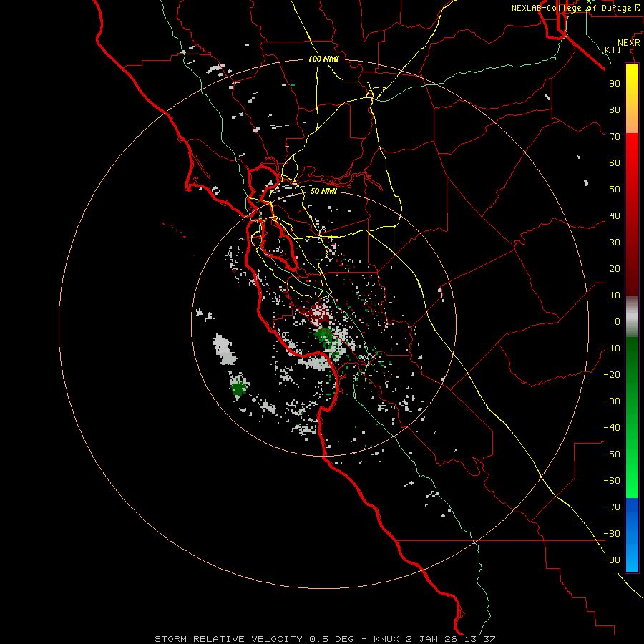
Task: Click the dark red echo cluster near the radar site
Action: [317, 314]
